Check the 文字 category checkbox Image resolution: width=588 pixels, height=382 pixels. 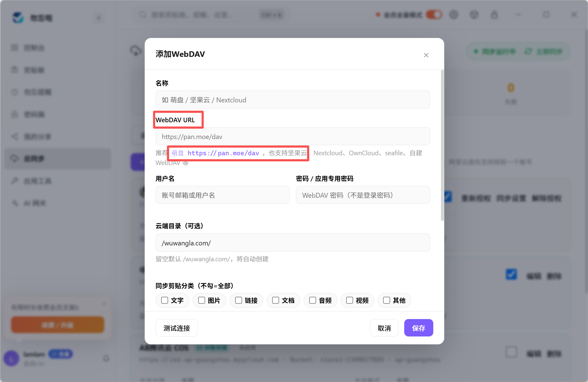click(x=165, y=300)
